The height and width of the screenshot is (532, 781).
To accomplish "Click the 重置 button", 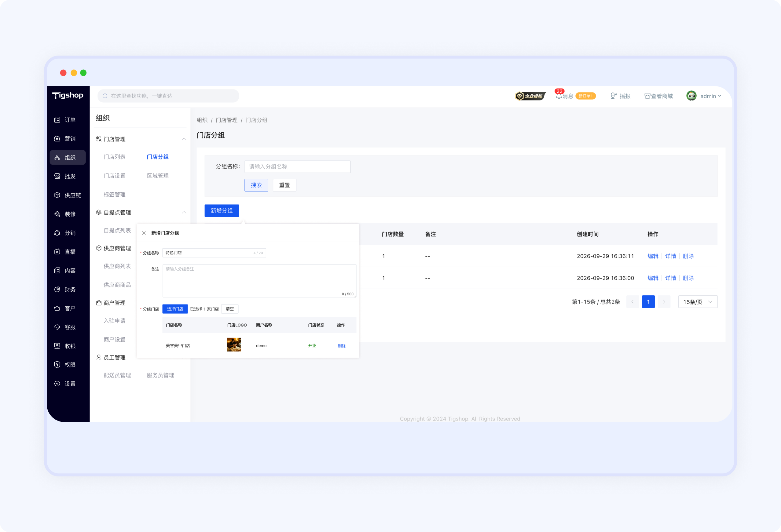I will pos(284,185).
